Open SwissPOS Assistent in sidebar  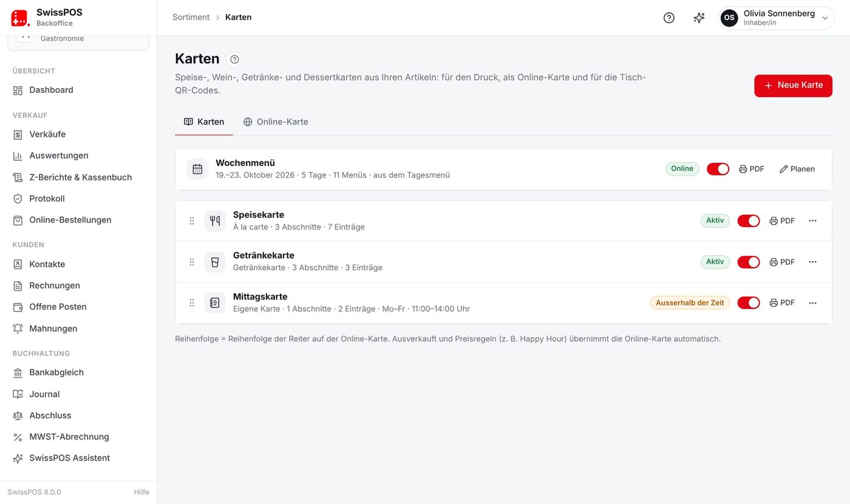[x=78, y=458]
